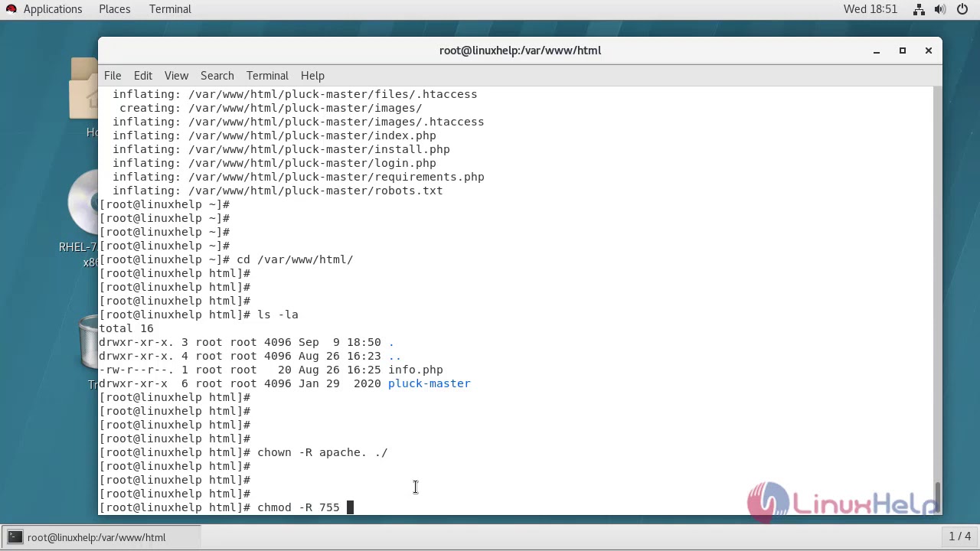Click the info.php filename in listing
The width and height of the screenshot is (980, 551).
415,370
